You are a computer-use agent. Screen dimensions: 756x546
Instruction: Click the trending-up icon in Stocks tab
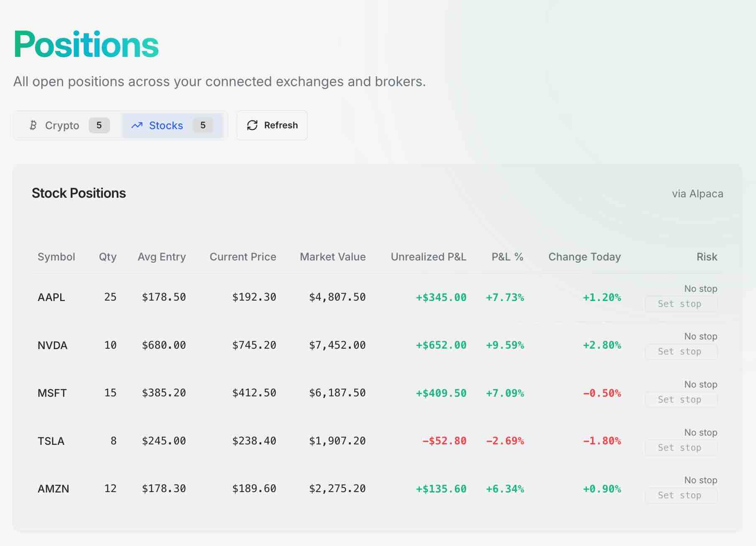click(137, 125)
